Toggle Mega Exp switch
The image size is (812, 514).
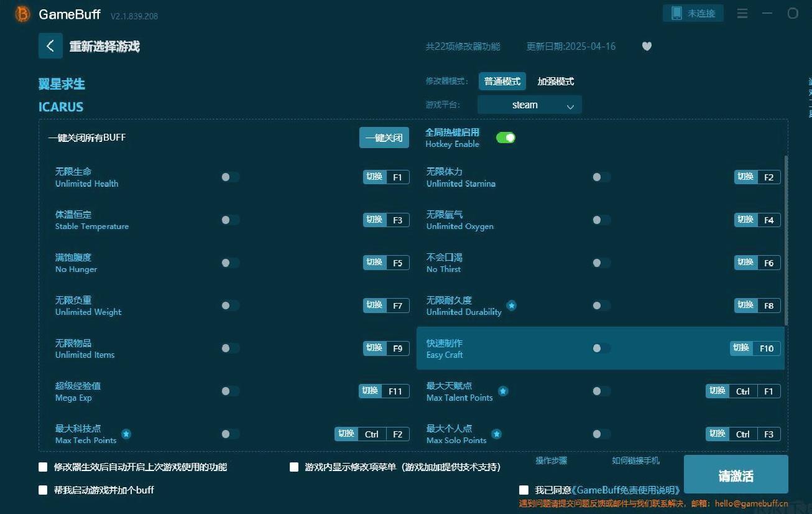click(230, 391)
